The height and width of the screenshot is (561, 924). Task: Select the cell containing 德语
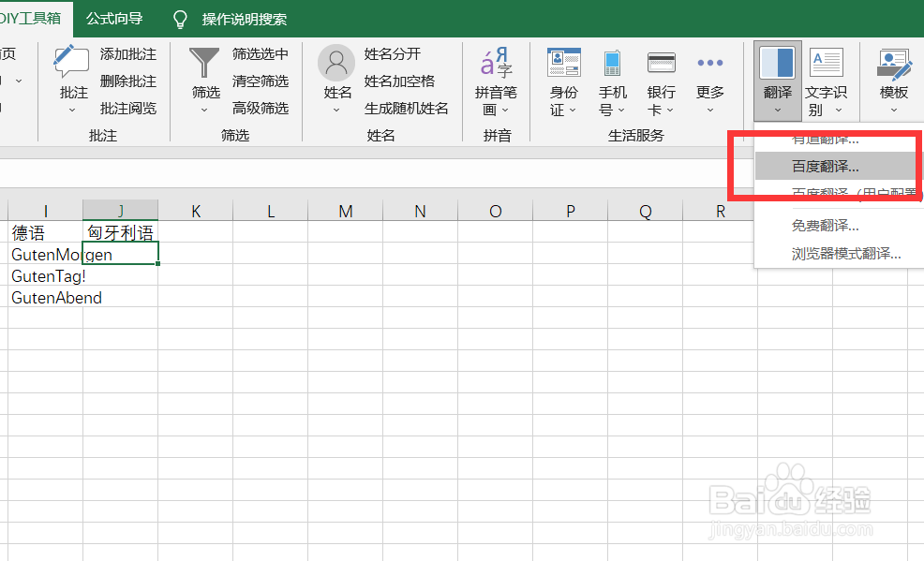[45, 232]
